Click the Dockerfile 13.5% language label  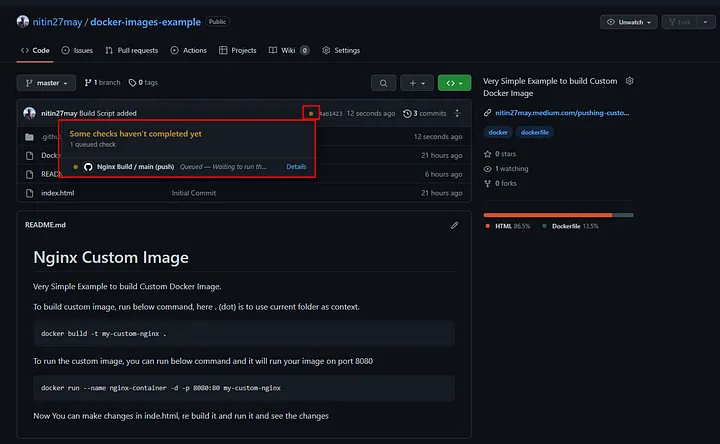(x=571, y=226)
